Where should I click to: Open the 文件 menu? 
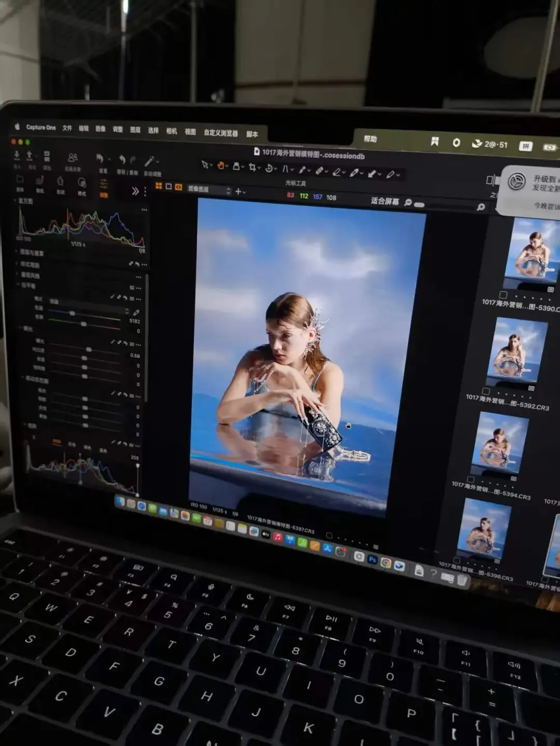coord(67,128)
